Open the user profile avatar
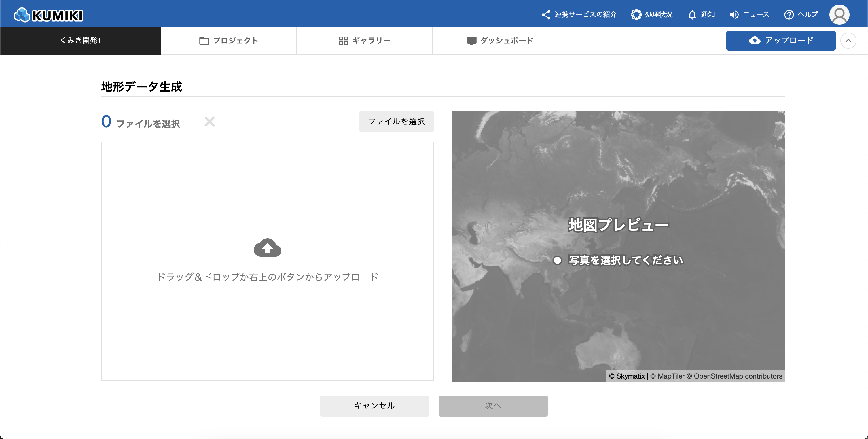 [839, 14]
